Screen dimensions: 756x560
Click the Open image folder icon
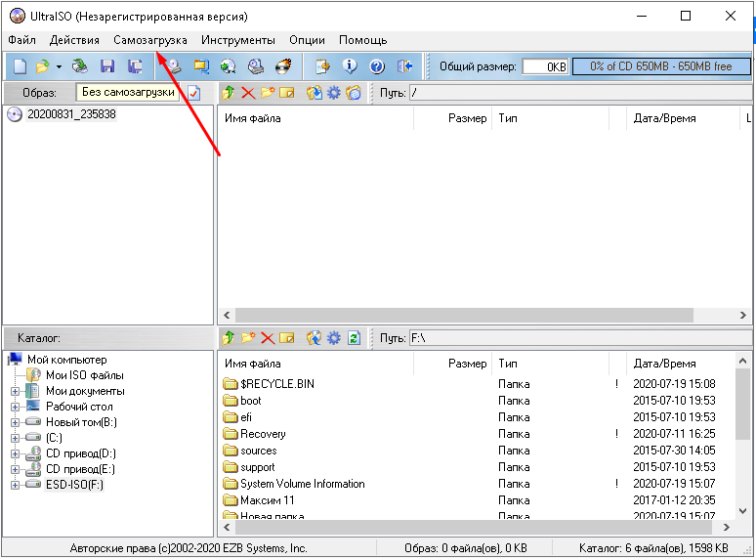tap(42, 66)
